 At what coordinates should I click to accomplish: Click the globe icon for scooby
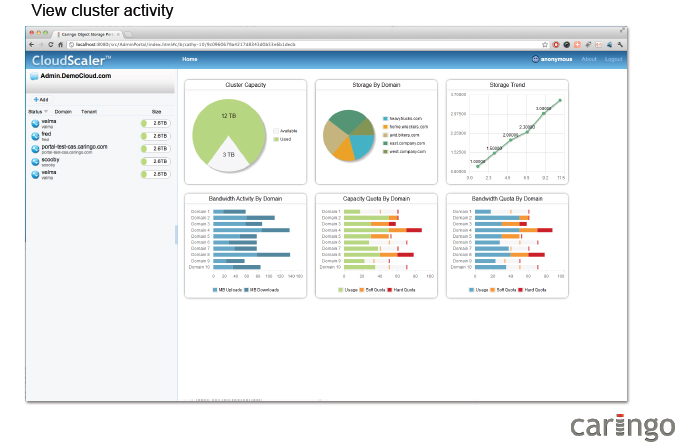click(35, 162)
